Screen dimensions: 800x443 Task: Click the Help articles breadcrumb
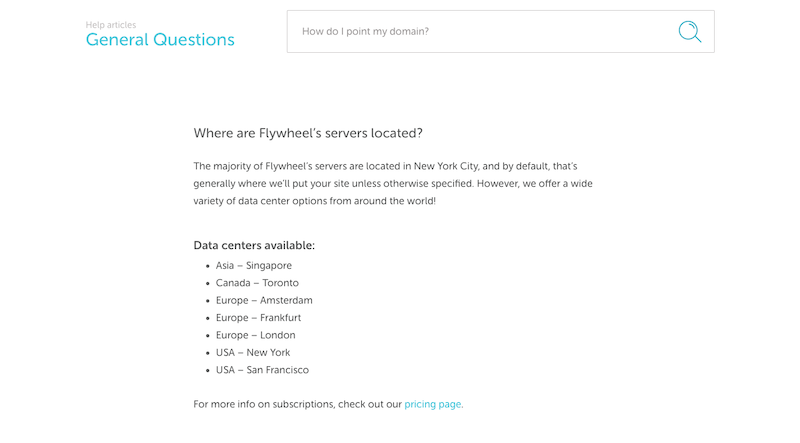pyautogui.click(x=111, y=24)
